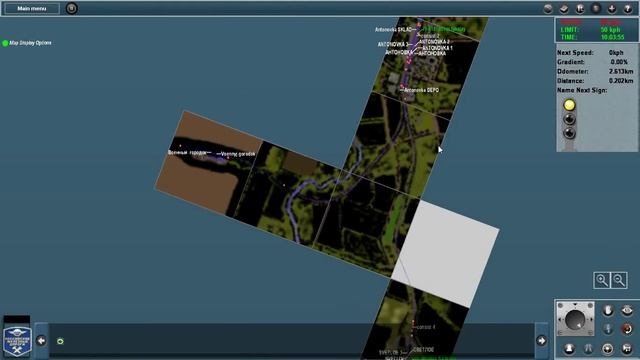Click the railway emblem driver badge
The height and width of the screenshot is (360, 640).
[x=17, y=341]
